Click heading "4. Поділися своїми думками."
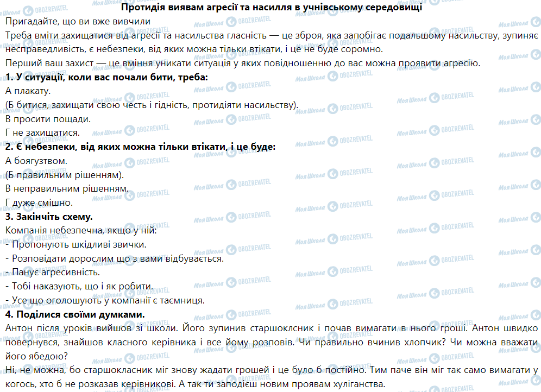The height and width of the screenshot is (392, 541). point(74,314)
